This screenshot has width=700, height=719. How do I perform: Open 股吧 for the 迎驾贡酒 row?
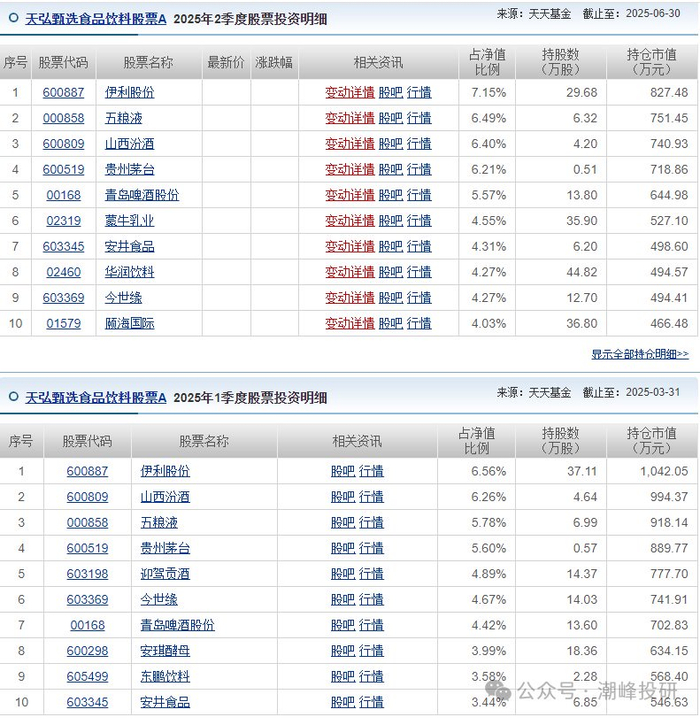coord(343,574)
